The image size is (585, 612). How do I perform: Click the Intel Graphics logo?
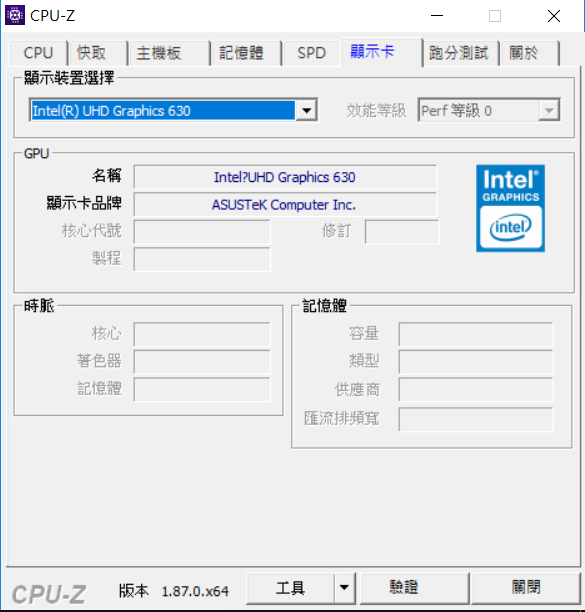point(510,208)
